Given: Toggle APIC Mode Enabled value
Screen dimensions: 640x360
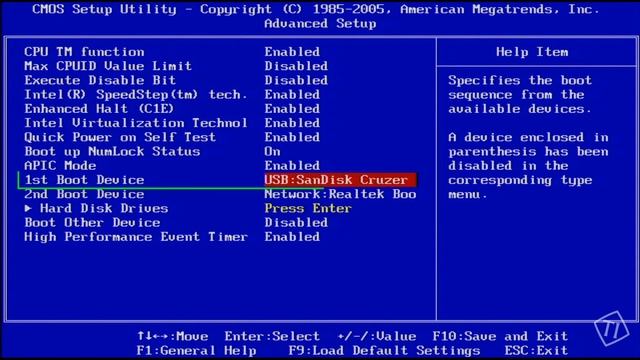Looking at the screenshot, I should coord(292,166).
